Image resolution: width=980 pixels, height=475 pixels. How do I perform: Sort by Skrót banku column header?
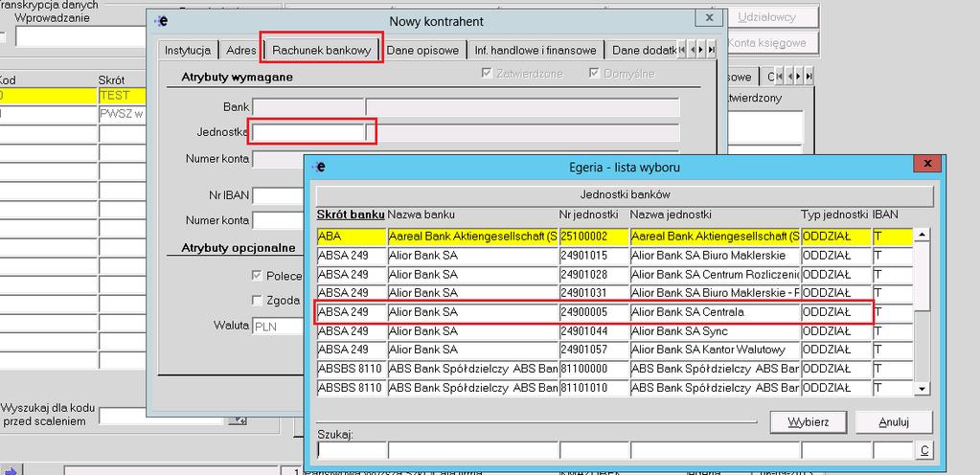coord(351,215)
